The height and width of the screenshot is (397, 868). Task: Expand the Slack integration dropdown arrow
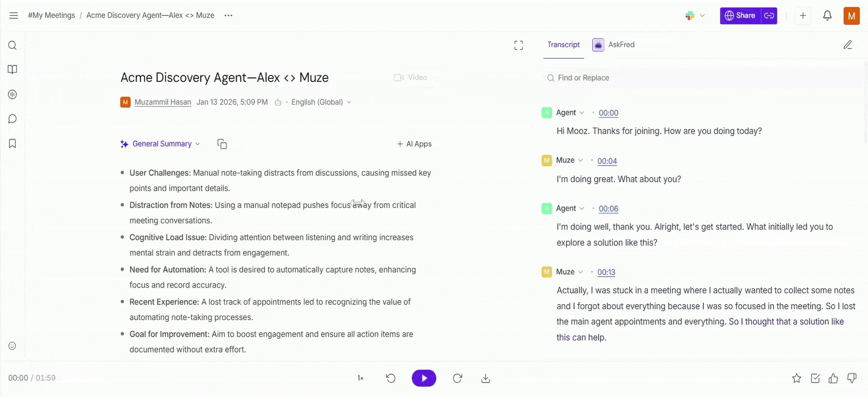[x=702, y=16]
